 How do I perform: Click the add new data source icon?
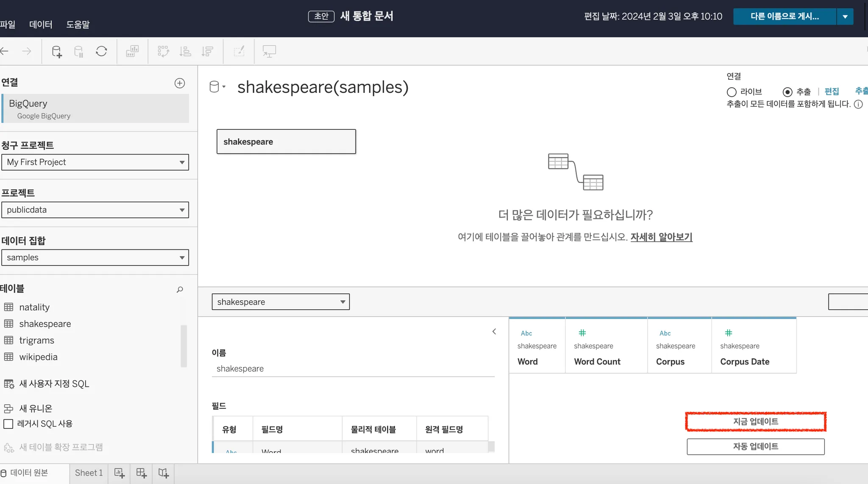pos(56,52)
